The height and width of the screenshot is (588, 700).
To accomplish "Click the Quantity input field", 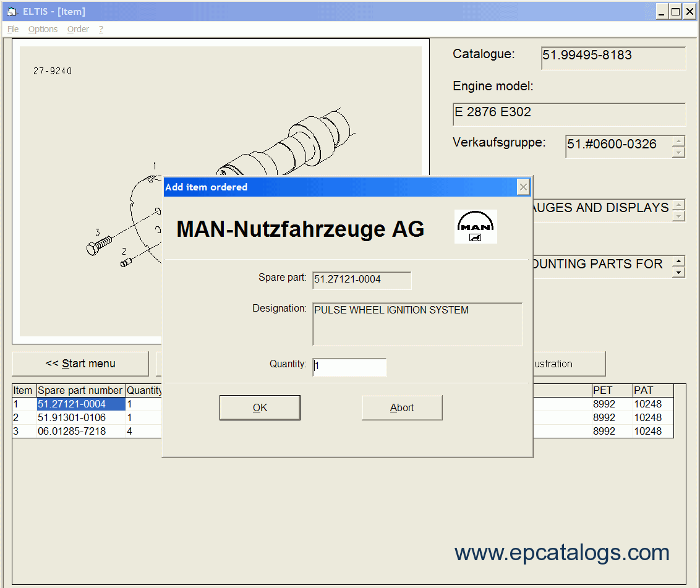I will tap(349, 367).
